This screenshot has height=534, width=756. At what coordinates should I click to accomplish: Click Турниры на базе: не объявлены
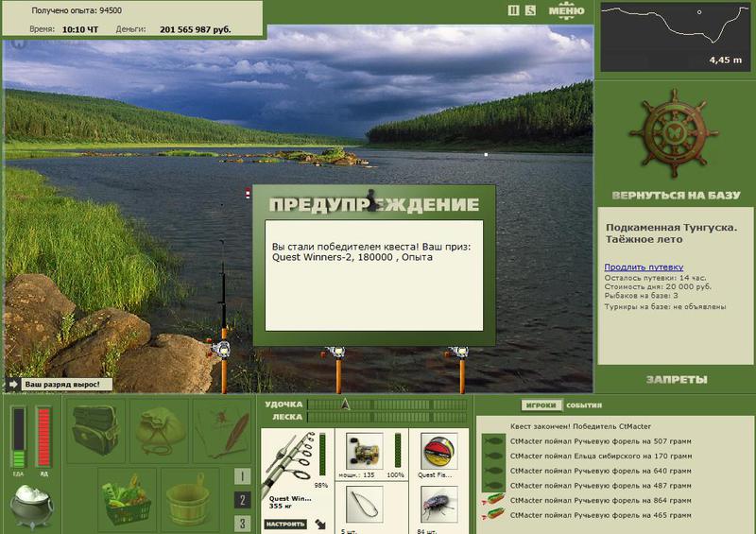coord(665,306)
